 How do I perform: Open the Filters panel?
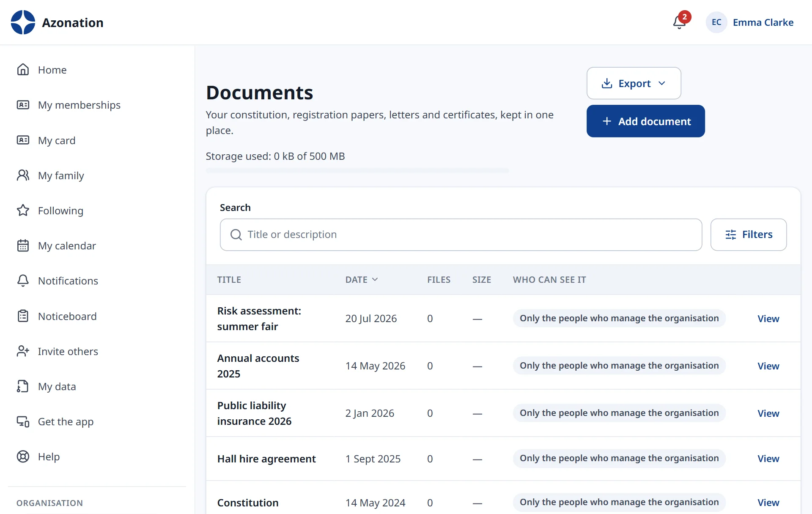[749, 235]
